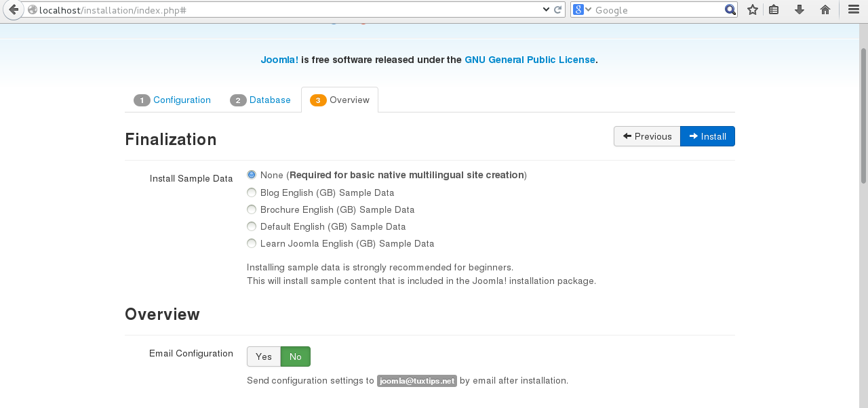Viewport: 868px width, 408px height.
Task: Set Email Configuration to No
Action: 296,356
